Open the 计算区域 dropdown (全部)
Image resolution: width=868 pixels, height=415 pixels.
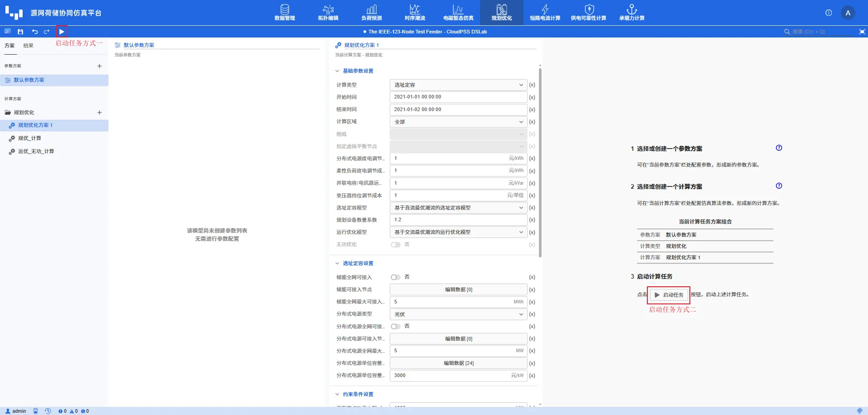pyautogui.click(x=458, y=122)
